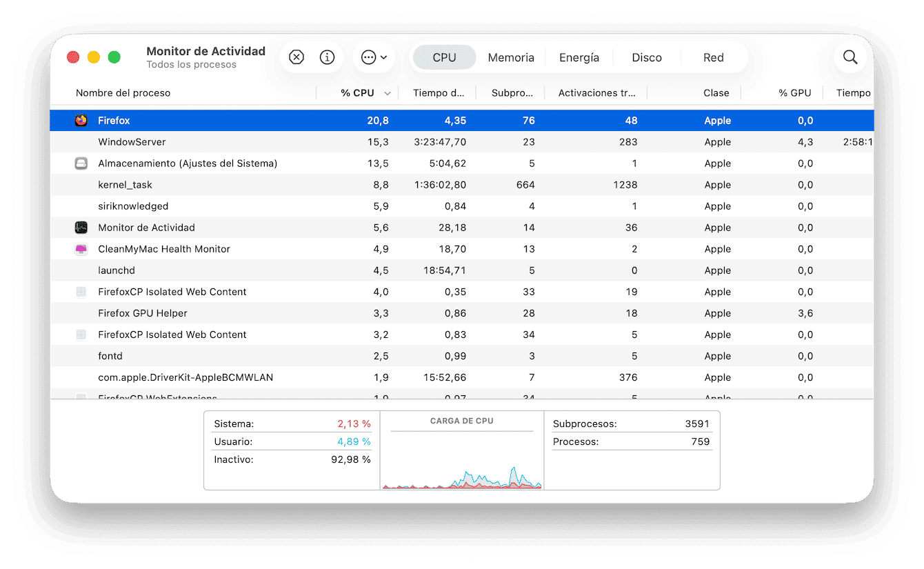Viewport: 924px width, 569px height.
Task: Open the ellipsis more-options dropdown
Action: pyautogui.click(x=374, y=57)
